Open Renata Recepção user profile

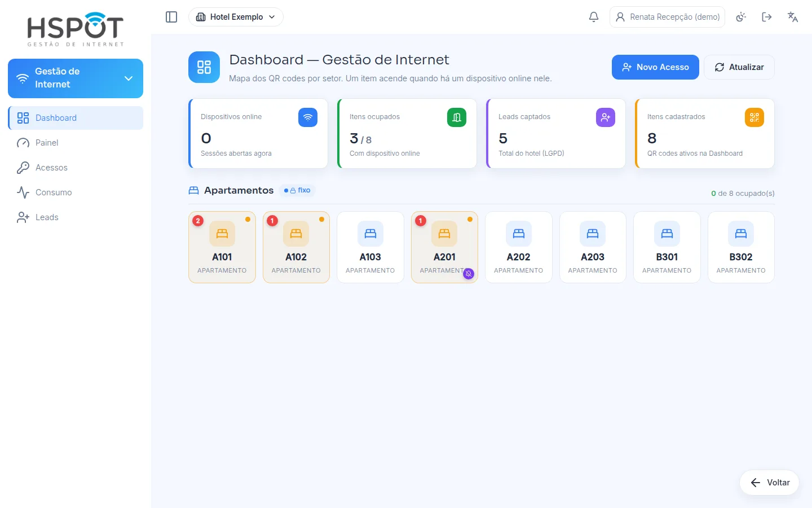coord(667,17)
